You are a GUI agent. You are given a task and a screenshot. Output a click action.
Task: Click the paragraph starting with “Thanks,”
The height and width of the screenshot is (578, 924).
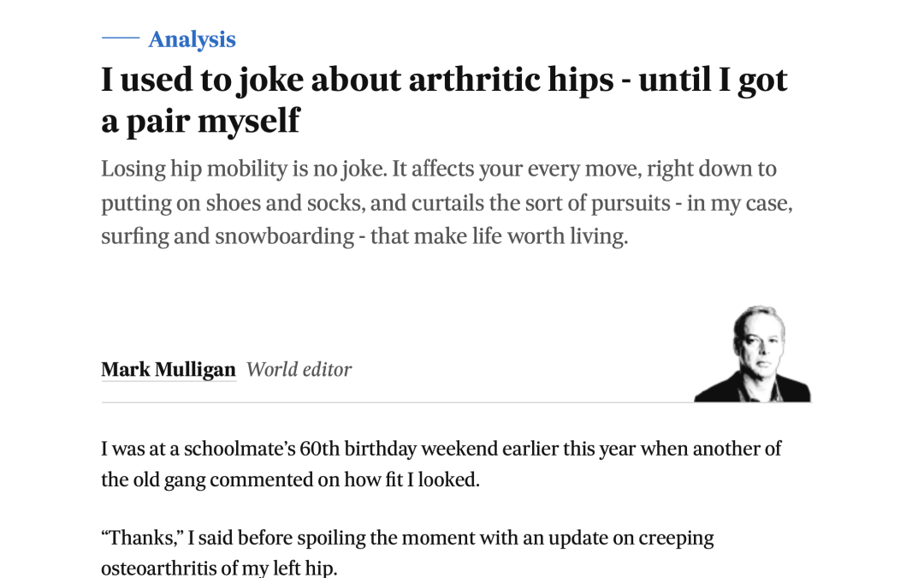[407, 553]
